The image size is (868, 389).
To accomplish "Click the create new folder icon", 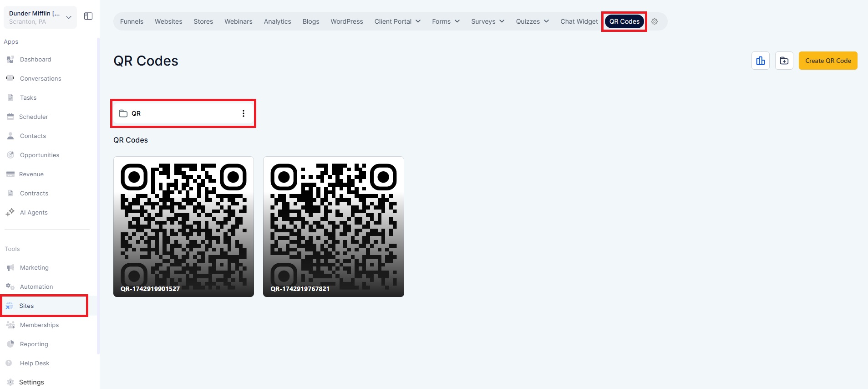I will click(784, 61).
